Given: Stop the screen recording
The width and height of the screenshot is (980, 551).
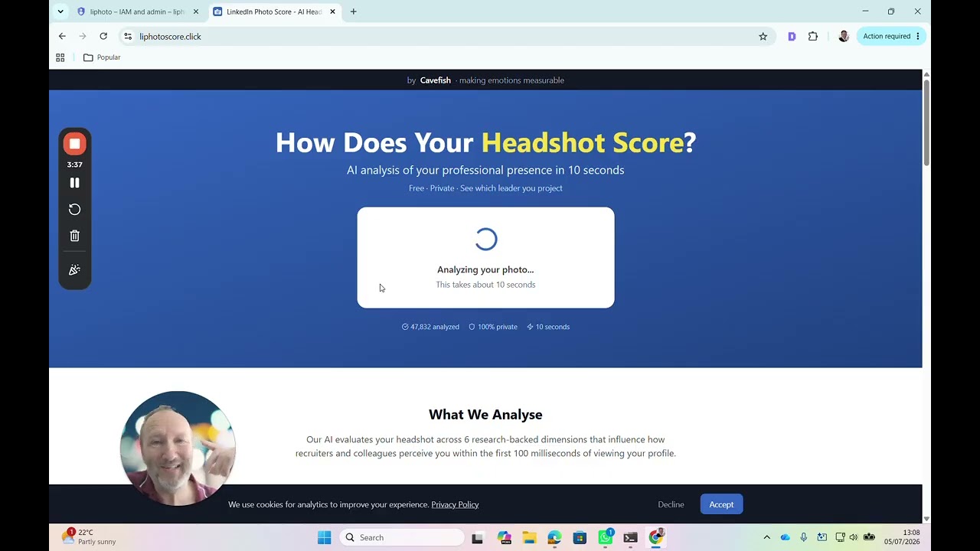Looking at the screenshot, I should 74,144.
